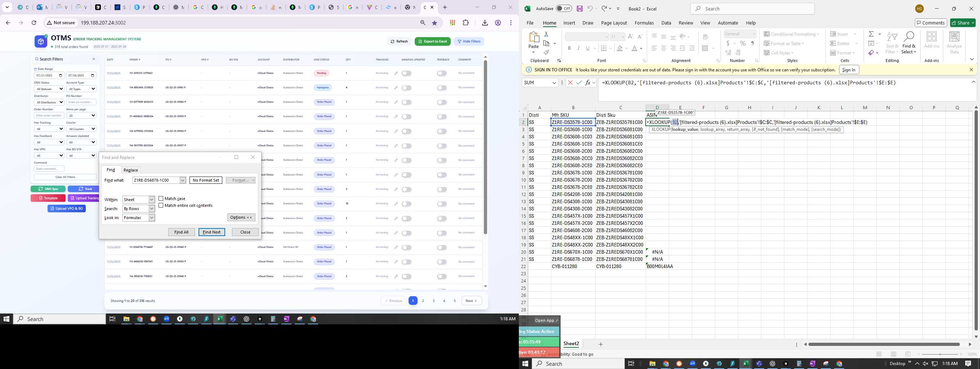Click the OMS Sync button

(x=48, y=189)
